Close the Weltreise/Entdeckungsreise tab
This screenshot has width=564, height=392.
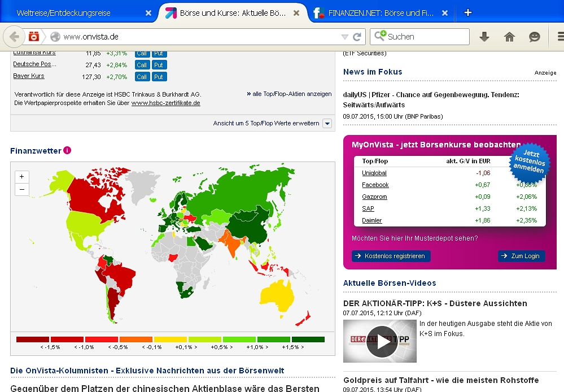[148, 13]
